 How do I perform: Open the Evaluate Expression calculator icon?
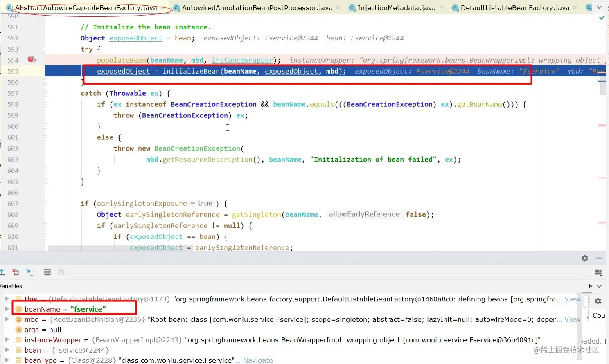click(x=47, y=272)
